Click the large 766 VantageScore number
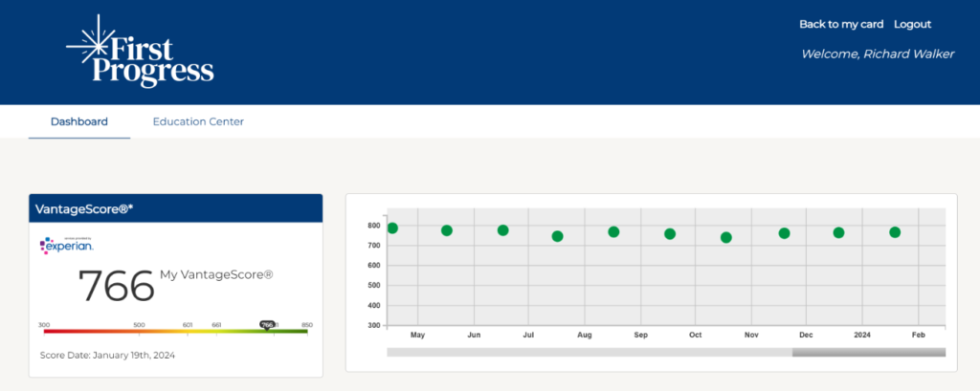Viewport: 980px width, 391px height. (x=116, y=285)
